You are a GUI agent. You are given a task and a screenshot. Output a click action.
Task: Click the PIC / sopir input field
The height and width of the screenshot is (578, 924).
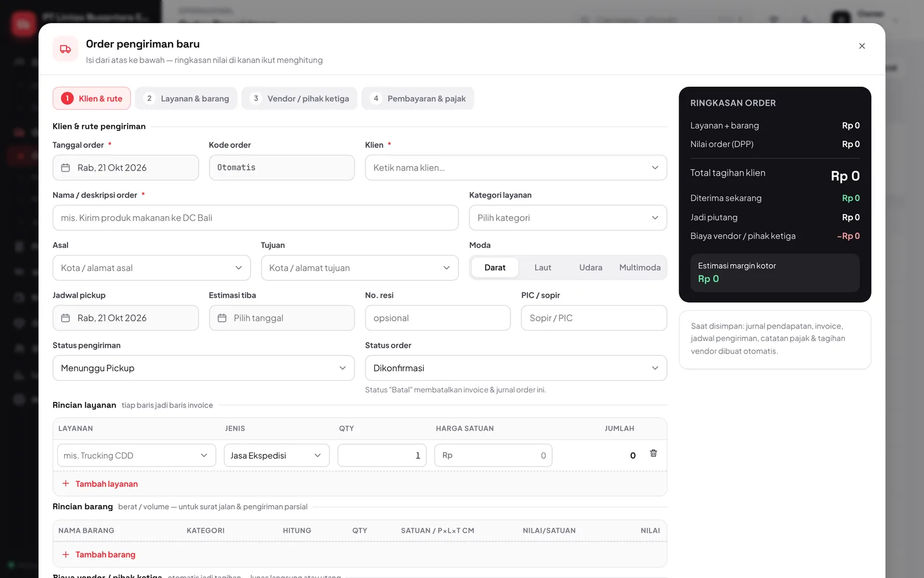pos(594,318)
